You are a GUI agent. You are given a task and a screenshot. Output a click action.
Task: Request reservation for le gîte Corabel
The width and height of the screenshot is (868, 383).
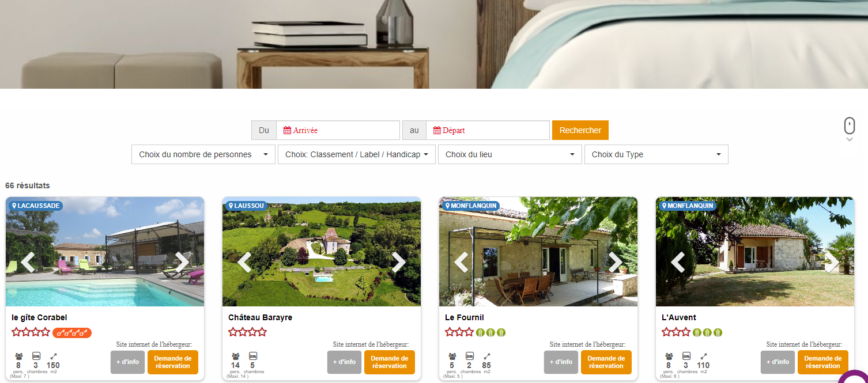173,362
